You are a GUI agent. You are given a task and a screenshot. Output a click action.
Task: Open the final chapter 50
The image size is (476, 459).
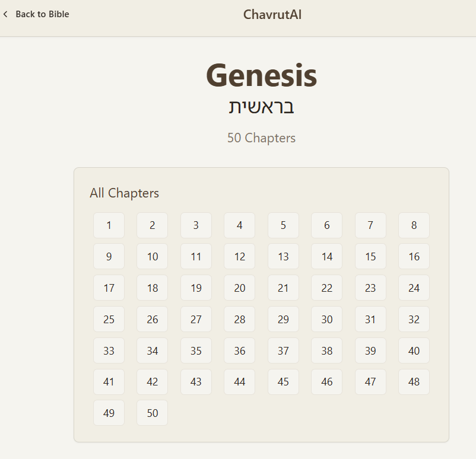pos(152,413)
